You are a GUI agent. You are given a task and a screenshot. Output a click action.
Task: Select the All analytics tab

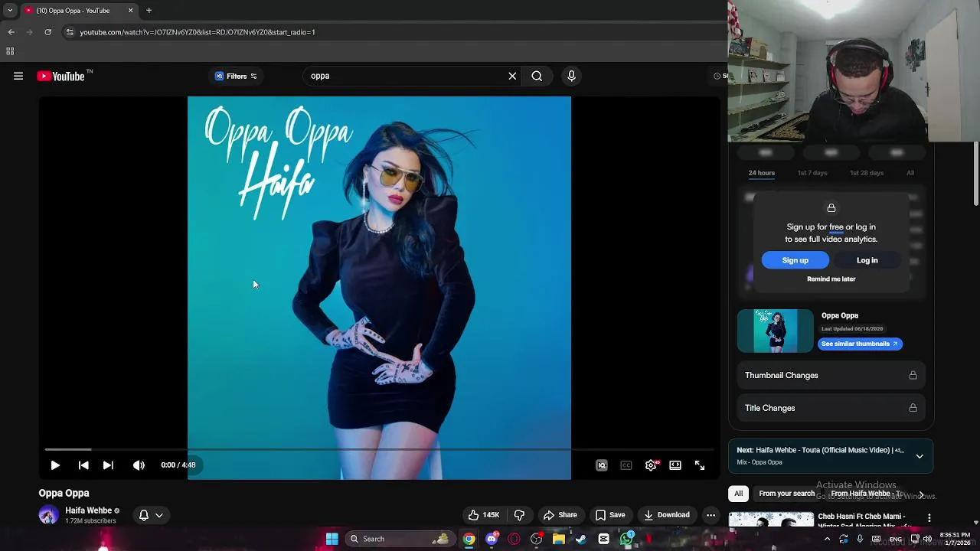910,173
